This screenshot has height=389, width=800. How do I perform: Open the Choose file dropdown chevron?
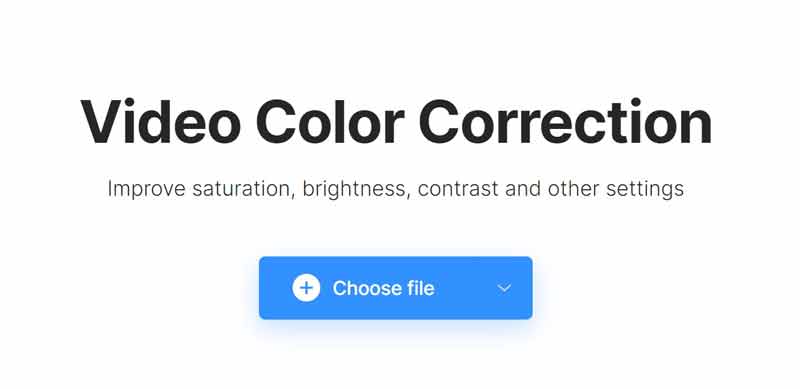tap(504, 288)
